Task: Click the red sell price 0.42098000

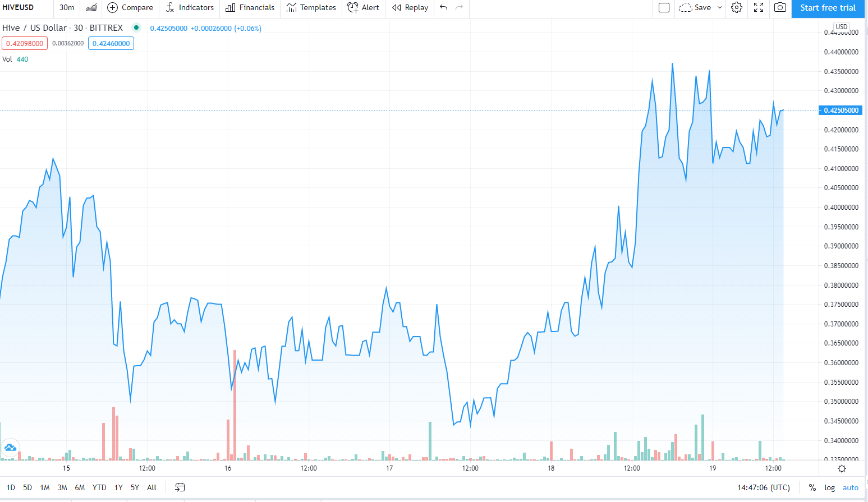Action: pos(25,43)
